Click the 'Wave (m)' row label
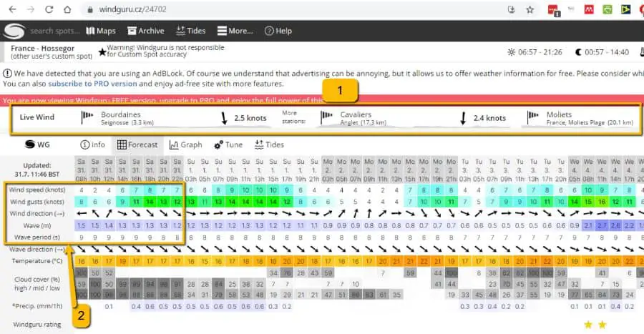644x334 pixels. tap(37, 226)
